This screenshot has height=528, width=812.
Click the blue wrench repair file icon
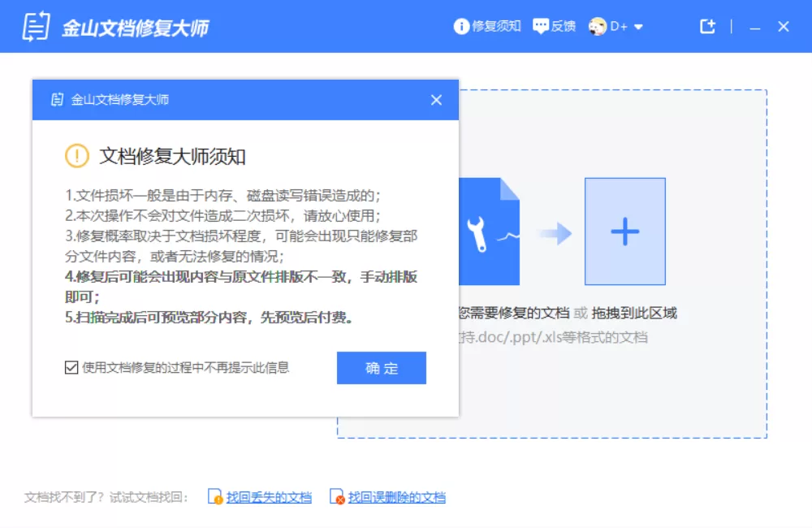pyautogui.click(x=489, y=231)
